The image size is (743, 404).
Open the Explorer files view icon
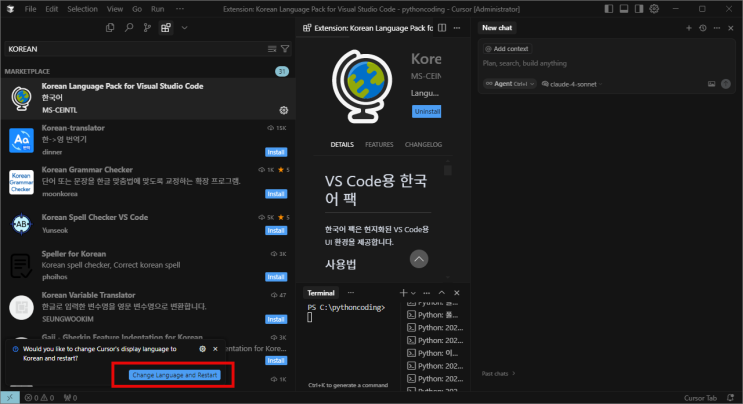tap(110, 28)
